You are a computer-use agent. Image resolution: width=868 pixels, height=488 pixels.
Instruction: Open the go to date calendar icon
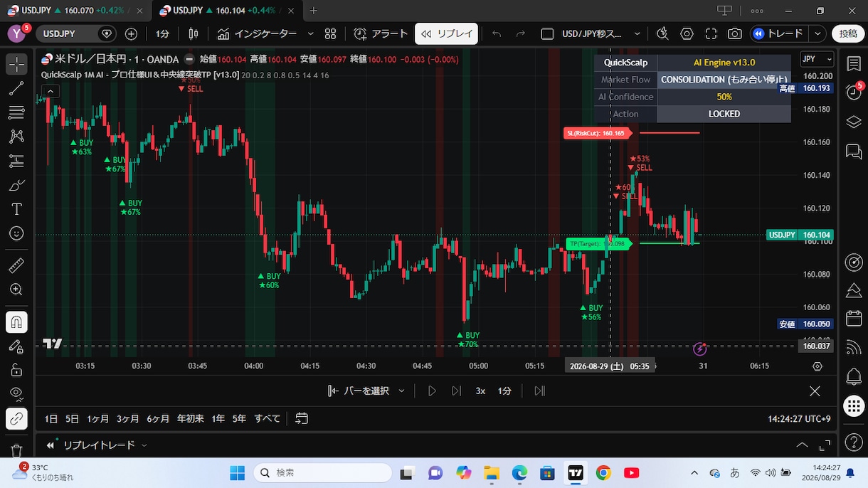click(x=302, y=418)
